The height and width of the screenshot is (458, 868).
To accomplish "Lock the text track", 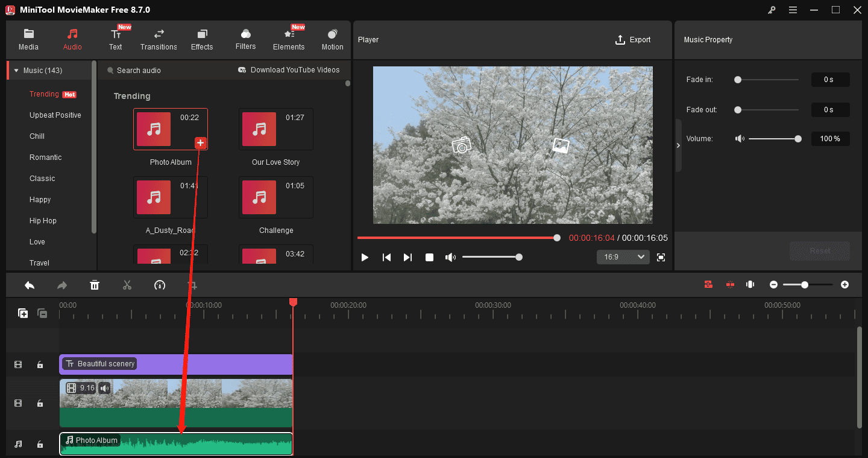I will tap(40, 364).
